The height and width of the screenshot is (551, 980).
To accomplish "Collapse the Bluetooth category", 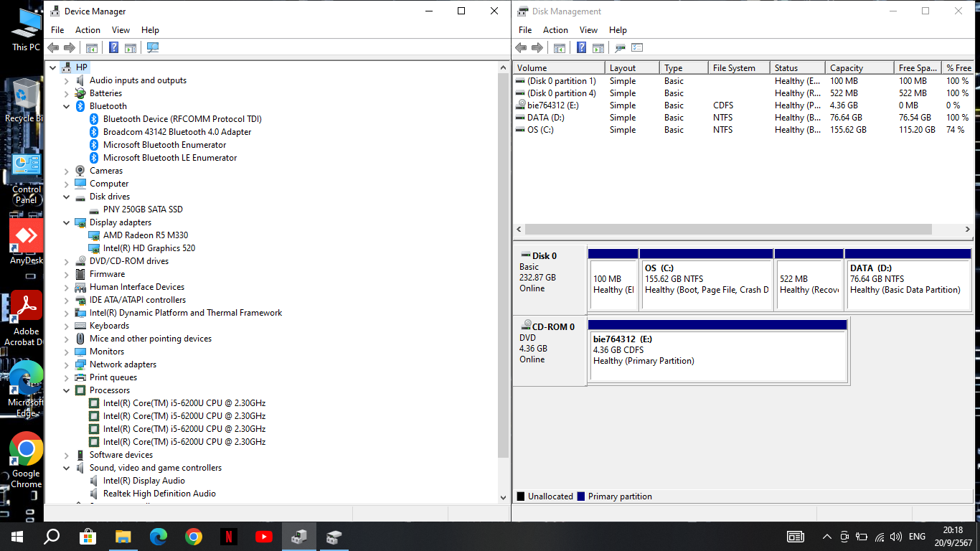I will (67, 106).
